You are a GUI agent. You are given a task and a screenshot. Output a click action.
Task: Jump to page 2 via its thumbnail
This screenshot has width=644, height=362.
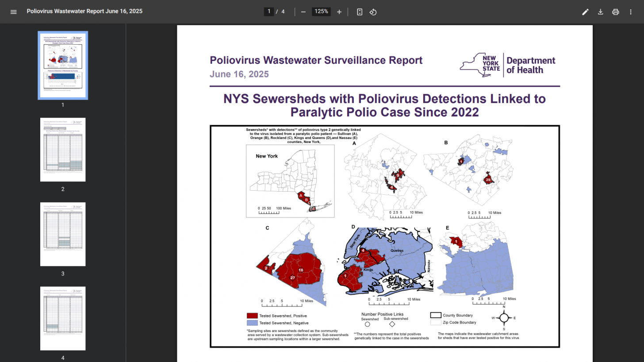point(62,149)
